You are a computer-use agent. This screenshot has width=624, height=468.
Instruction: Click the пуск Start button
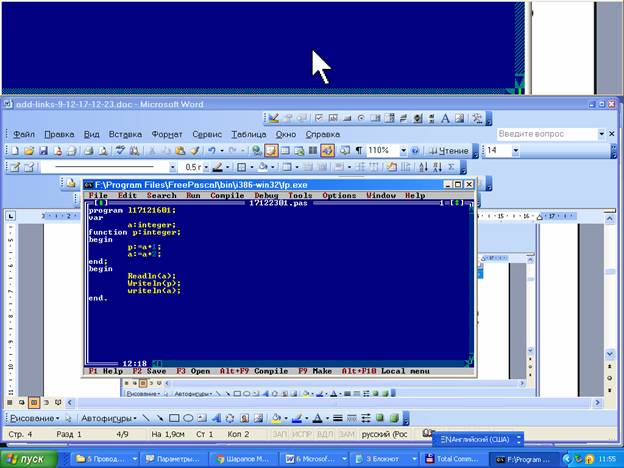[x=29, y=459]
